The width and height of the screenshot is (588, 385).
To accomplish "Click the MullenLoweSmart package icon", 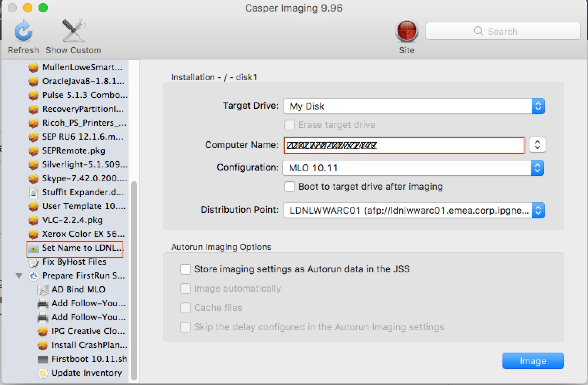I will 34,68.
